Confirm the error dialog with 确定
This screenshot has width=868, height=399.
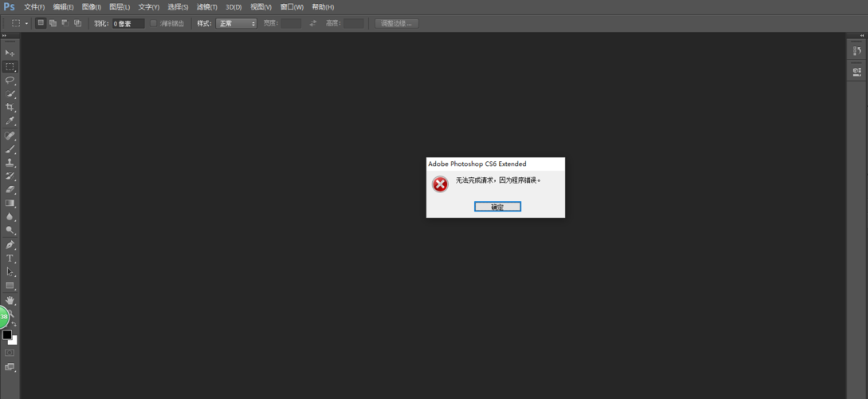pos(497,207)
